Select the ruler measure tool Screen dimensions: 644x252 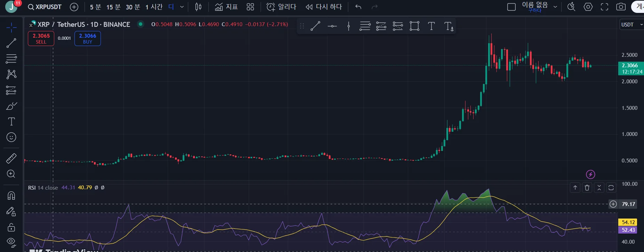click(11, 158)
